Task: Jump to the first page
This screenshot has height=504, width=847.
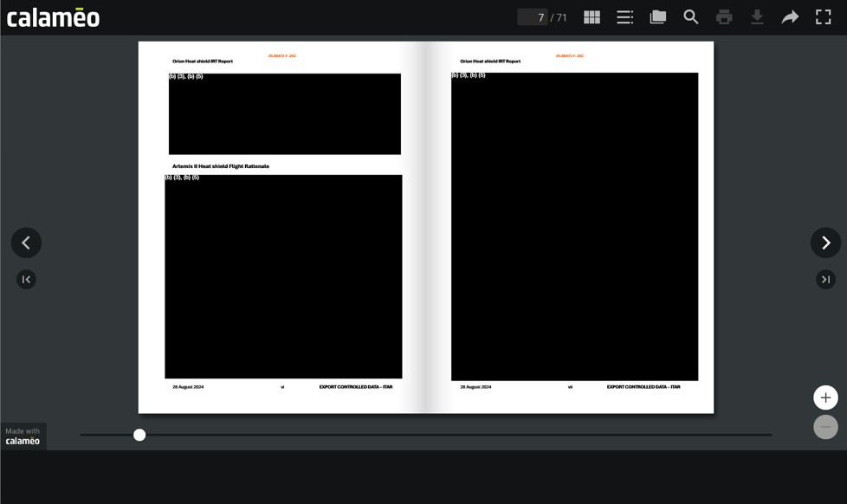Action: point(26,279)
